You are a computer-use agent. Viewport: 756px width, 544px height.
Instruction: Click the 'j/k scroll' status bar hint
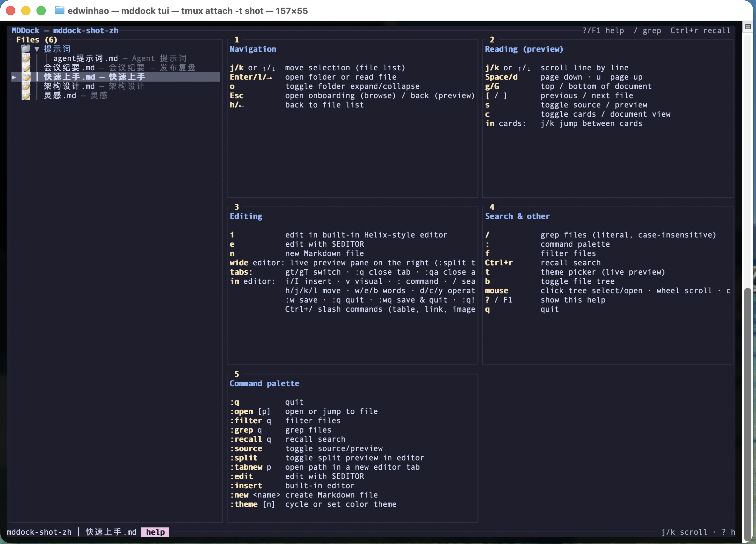(x=684, y=532)
